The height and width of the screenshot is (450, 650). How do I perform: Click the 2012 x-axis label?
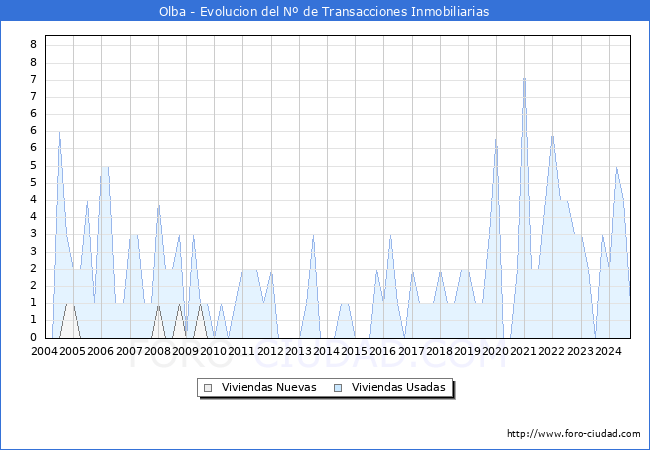(270, 351)
